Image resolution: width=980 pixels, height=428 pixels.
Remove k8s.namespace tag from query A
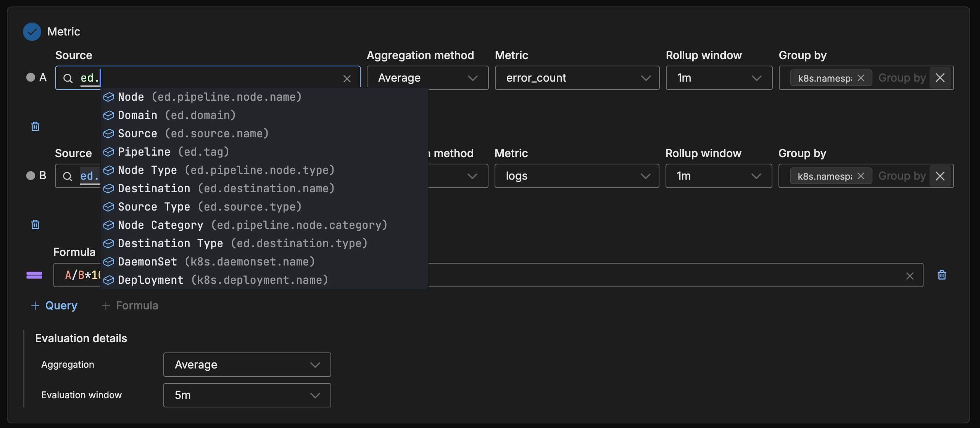[x=861, y=78]
